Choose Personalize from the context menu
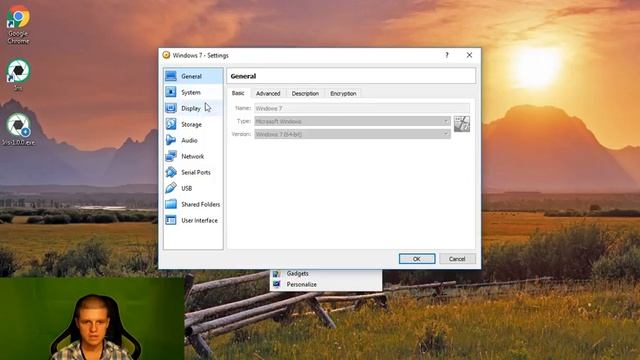 click(301, 284)
